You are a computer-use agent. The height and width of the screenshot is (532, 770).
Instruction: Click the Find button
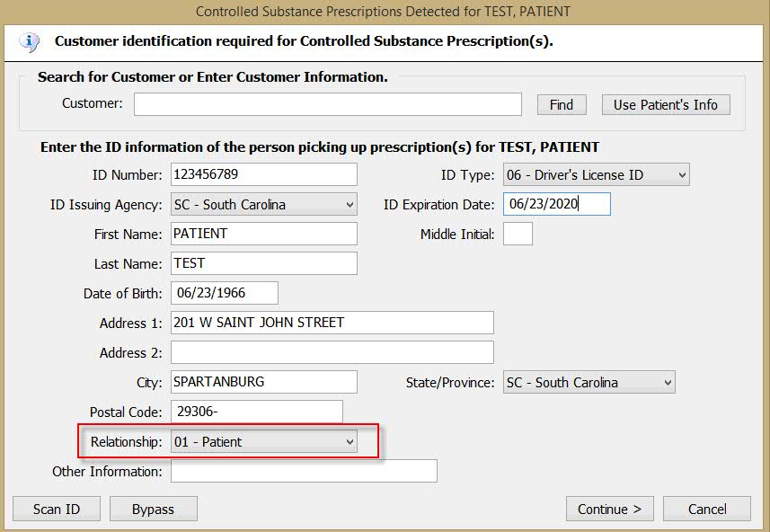562,104
